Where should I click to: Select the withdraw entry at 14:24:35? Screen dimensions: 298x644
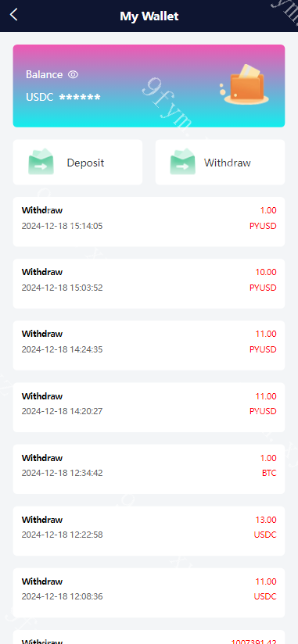pos(149,345)
